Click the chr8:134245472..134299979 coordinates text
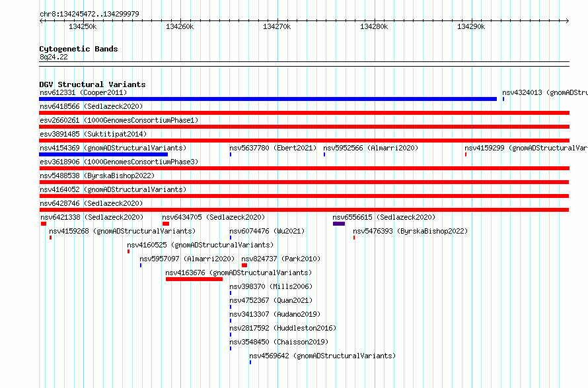The image size is (588, 388). [89, 15]
